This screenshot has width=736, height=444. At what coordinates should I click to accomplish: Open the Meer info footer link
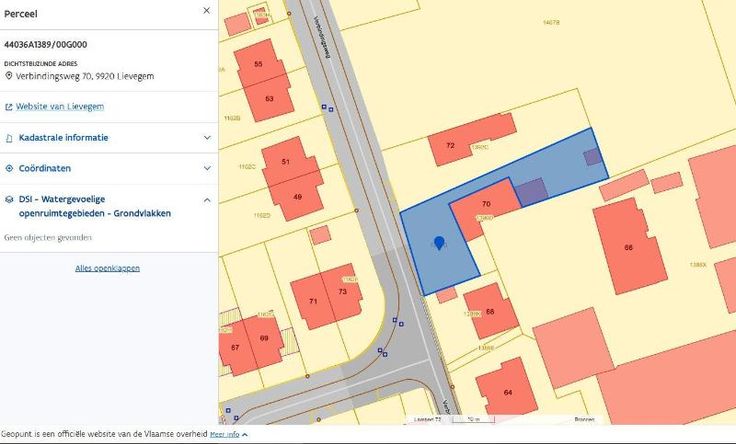pos(225,435)
